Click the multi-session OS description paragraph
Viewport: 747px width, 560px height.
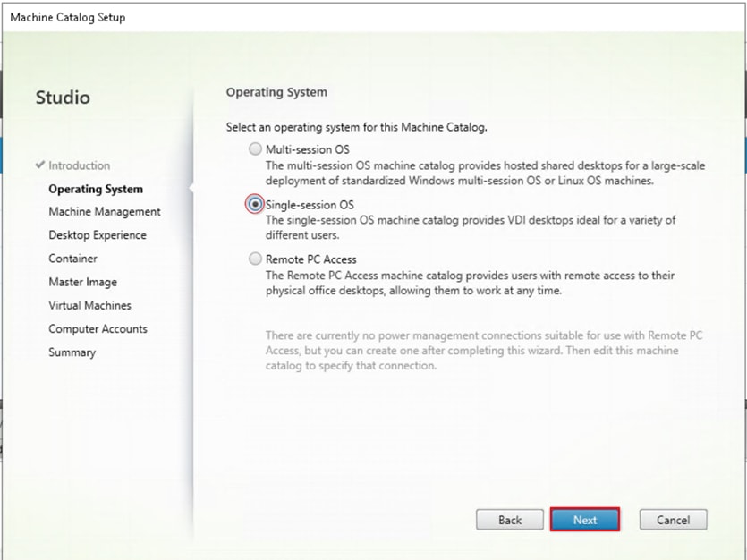tap(485, 174)
